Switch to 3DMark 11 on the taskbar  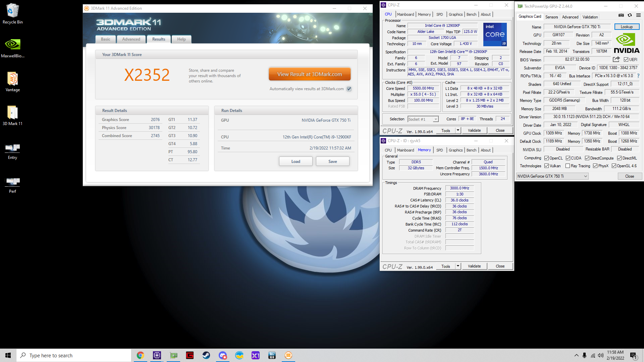click(x=288, y=355)
